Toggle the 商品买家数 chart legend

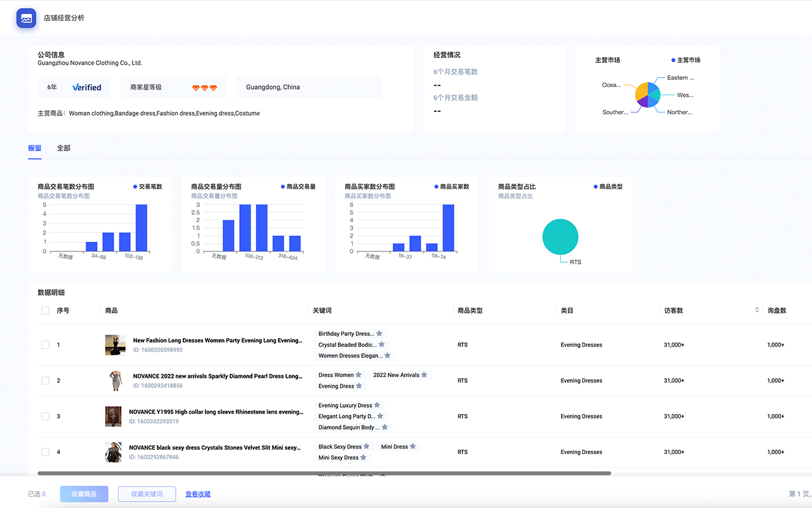tap(452, 187)
